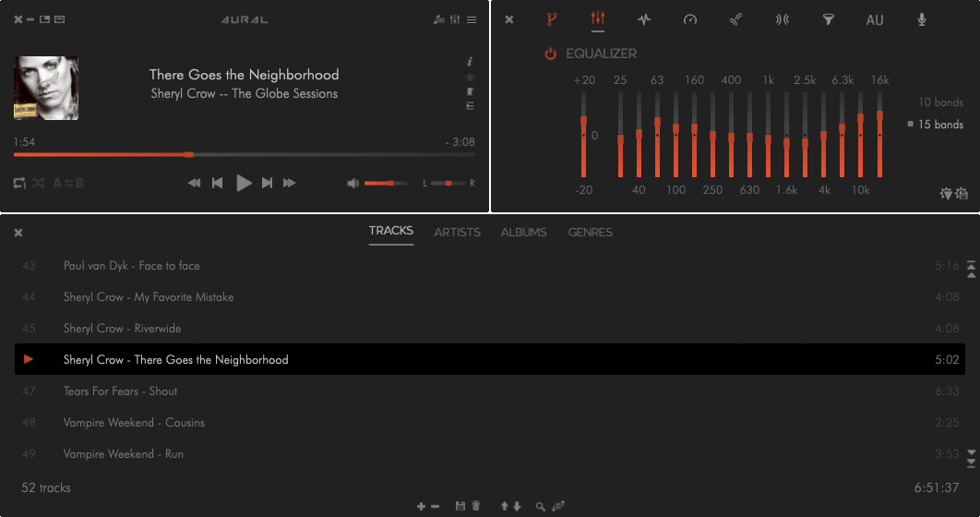Open the AU audio units tab
The image size is (980, 517).
875,20
